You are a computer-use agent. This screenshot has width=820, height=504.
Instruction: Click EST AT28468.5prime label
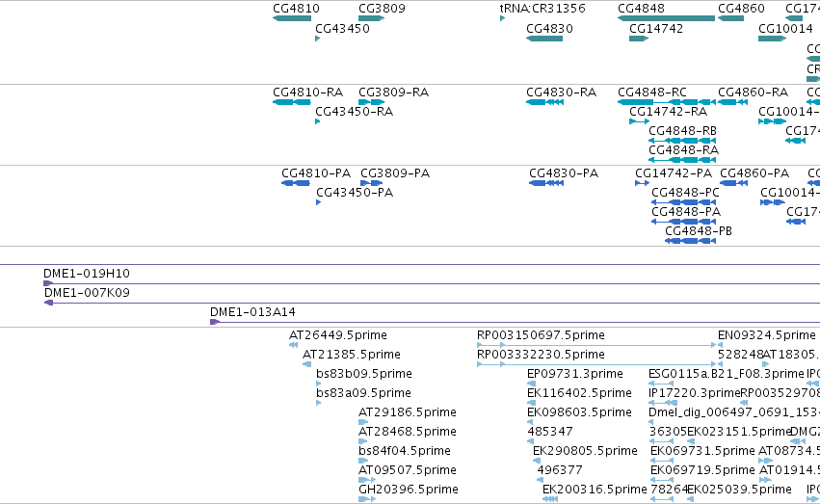[x=408, y=432]
